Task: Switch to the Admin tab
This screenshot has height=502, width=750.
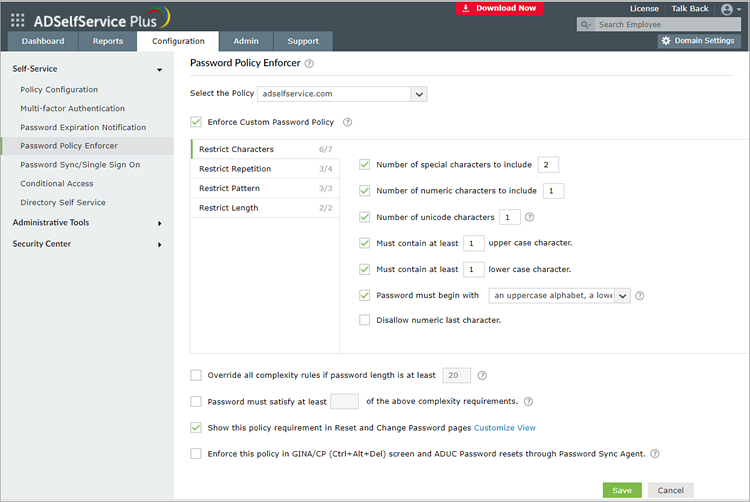Action: tap(246, 41)
